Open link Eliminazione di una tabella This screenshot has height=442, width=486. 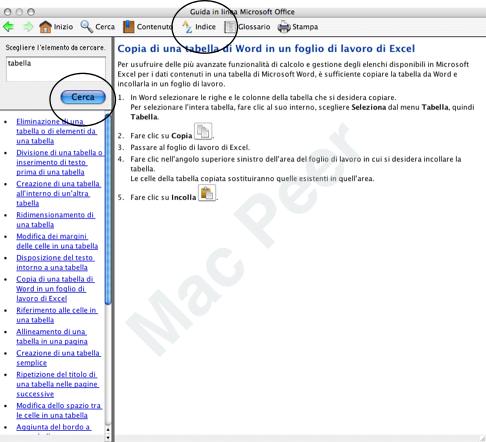tap(56, 131)
